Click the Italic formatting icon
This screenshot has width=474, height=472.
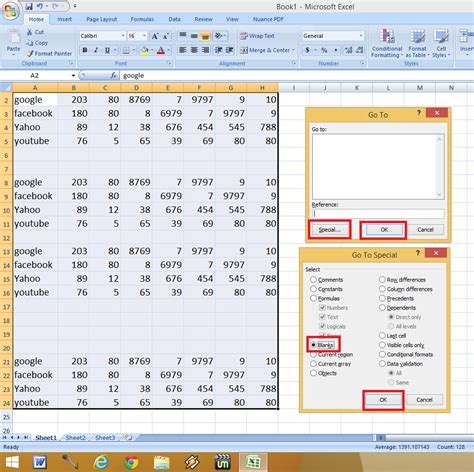pos(96,50)
